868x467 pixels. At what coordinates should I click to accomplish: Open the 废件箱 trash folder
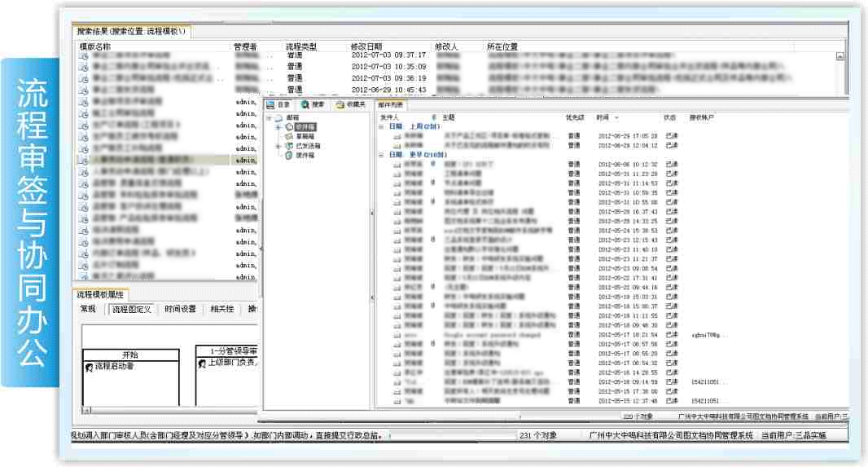click(x=294, y=155)
